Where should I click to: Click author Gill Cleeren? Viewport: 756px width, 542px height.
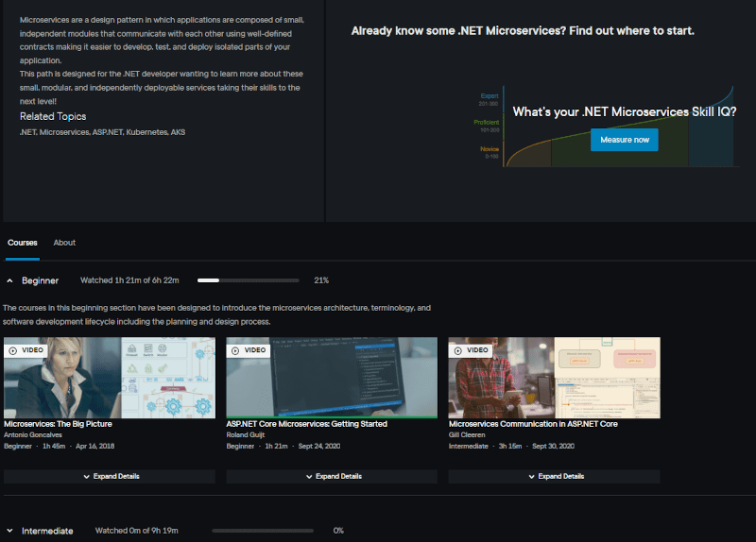click(x=467, y=435)
